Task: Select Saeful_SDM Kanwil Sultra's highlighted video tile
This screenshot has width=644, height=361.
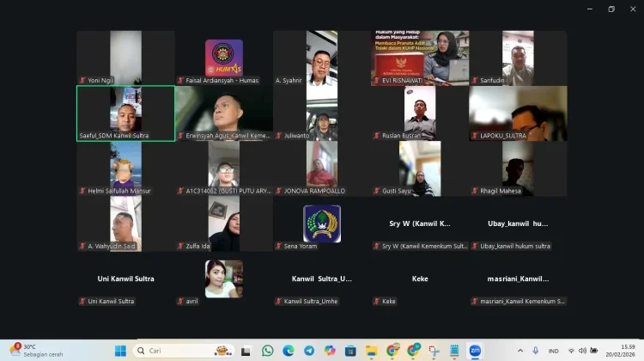Action: pyautogui.click(x=125, y=113)
